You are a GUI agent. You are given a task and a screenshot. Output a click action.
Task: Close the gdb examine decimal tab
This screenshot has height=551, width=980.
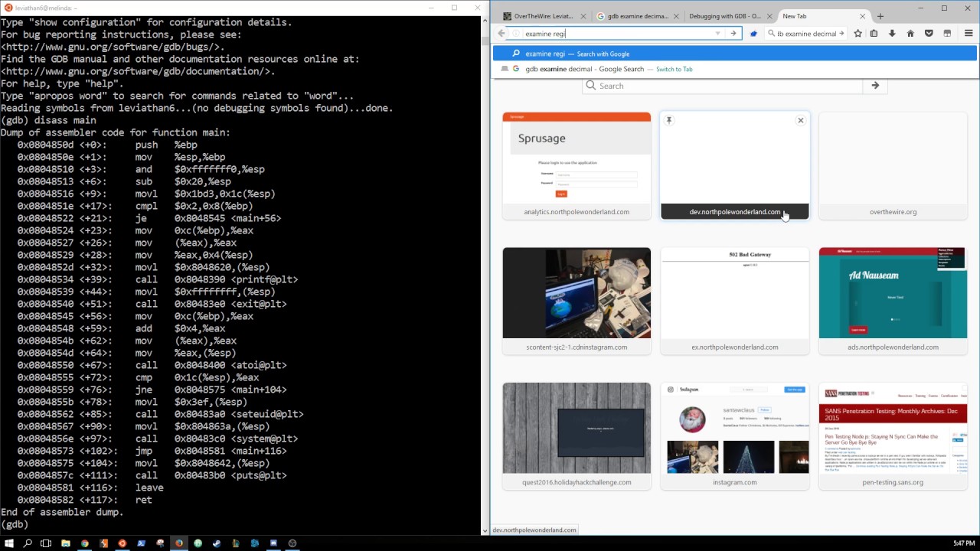tap(677, 16)
